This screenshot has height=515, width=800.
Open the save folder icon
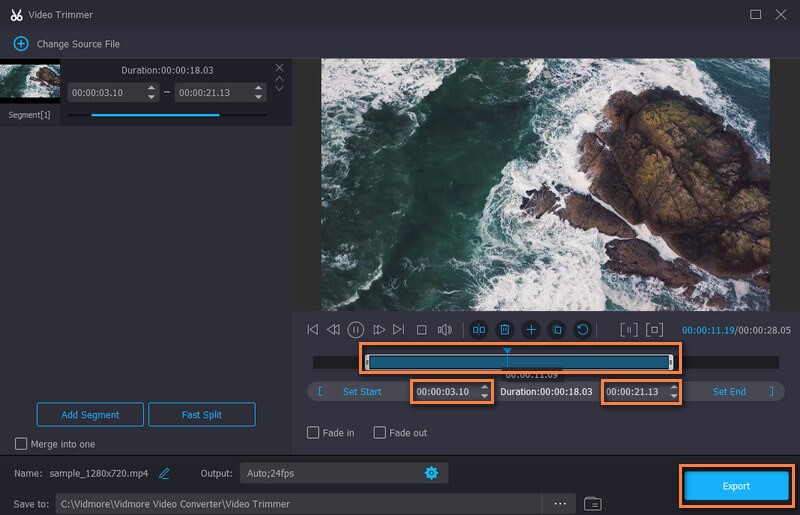click(x=592, y=503)
